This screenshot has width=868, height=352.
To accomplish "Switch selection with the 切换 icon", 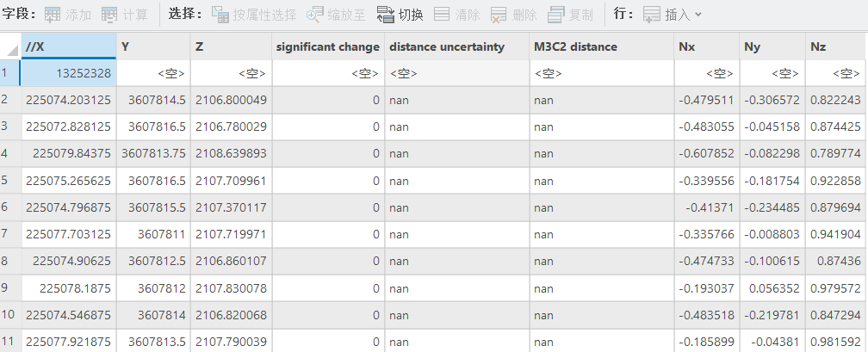I will click(386, 15).
